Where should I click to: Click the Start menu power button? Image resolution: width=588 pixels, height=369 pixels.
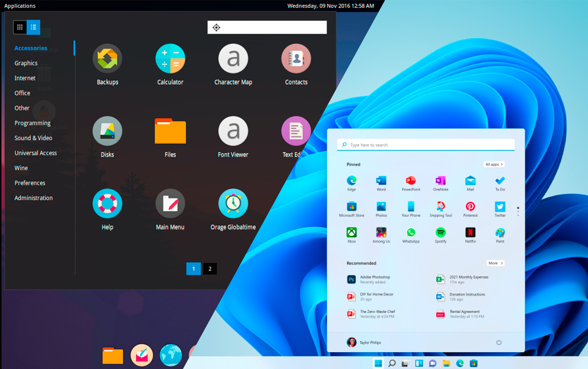(499, 342)
